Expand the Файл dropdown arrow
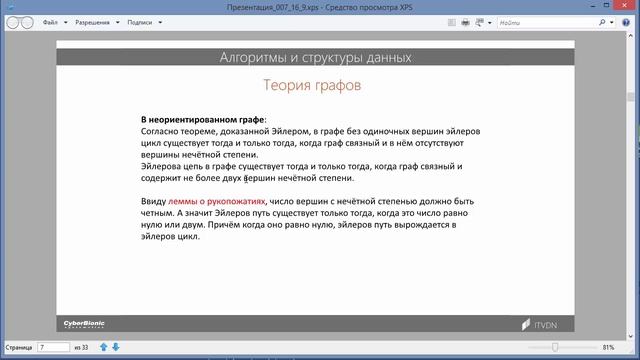The height and width of the screenshot is (360, 640). click(65, 22)
